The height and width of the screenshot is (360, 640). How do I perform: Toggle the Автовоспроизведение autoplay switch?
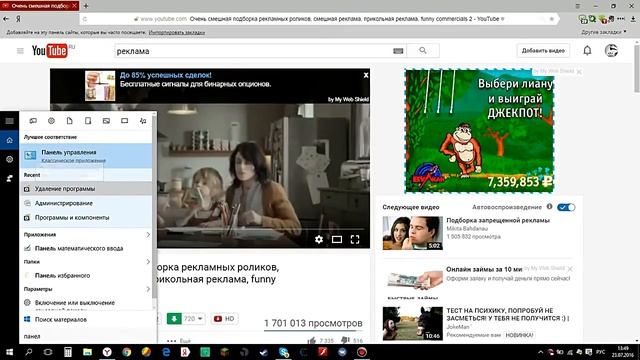pos(566,207)
